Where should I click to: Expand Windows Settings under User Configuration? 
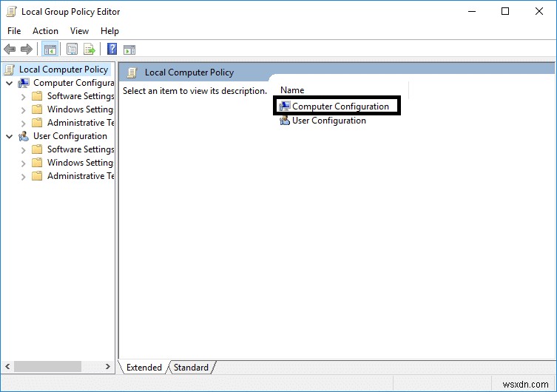coord(24,163)
